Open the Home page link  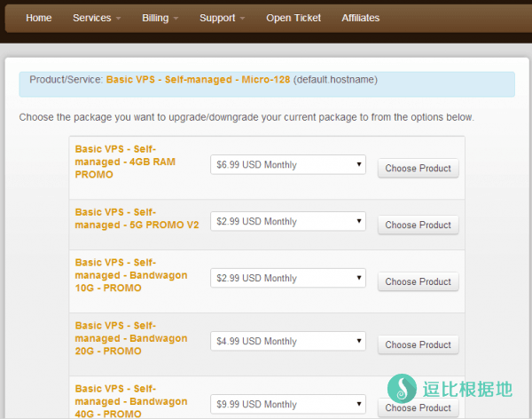click(38, 18)
